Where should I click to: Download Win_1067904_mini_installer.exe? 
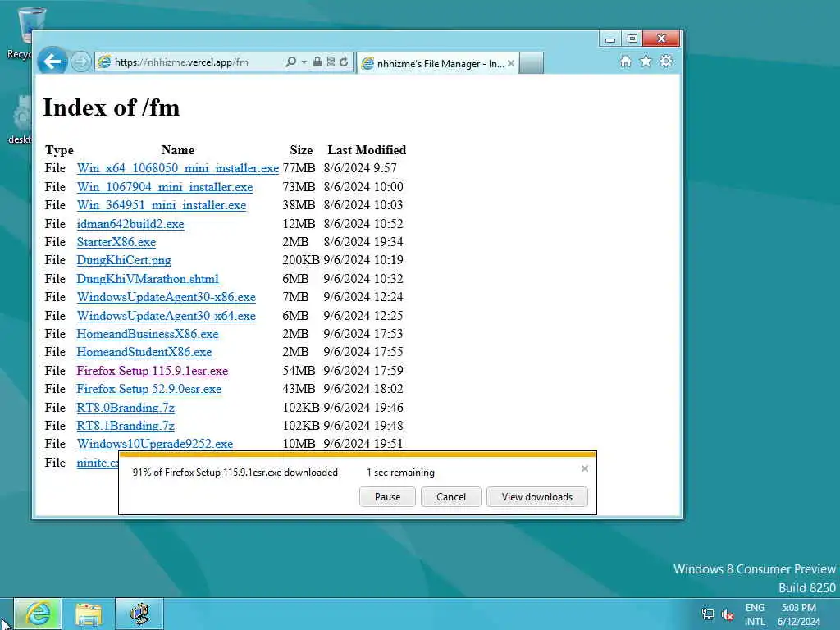tap(164, 187)
